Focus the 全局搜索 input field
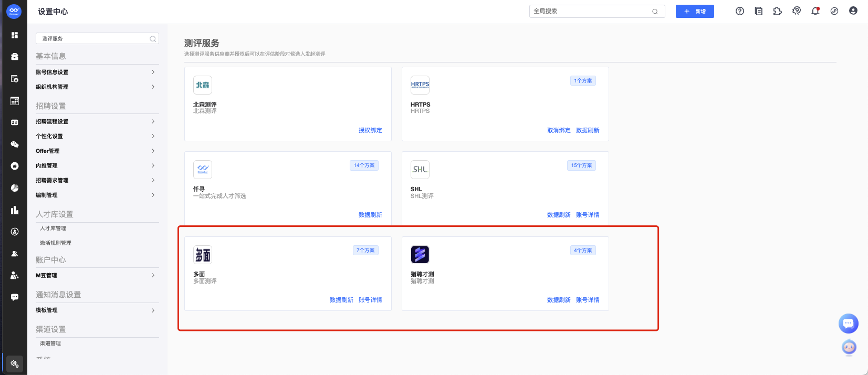 (x=597, y=11)
